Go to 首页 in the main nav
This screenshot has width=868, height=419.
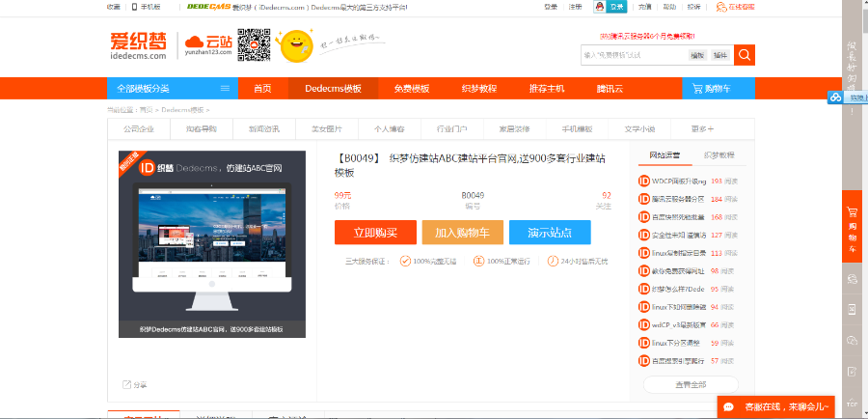pos(263,89)
